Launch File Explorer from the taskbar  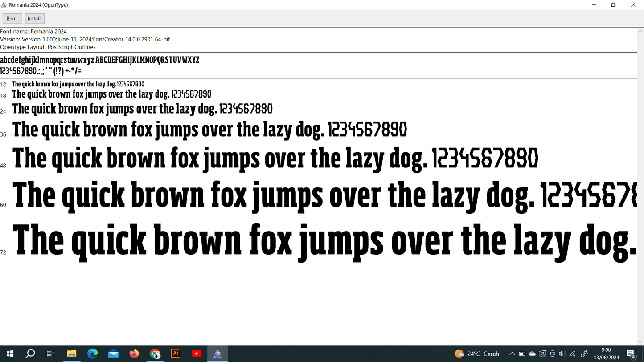[x=72, y=354]
